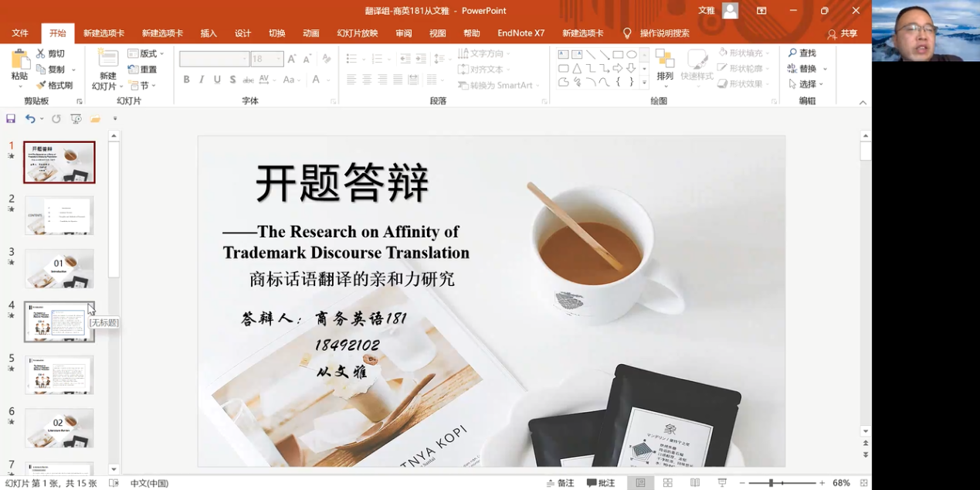Click the Reset (重置) slide button
Viewport: 980px width, 490px height.
click(x=143, y=70)
